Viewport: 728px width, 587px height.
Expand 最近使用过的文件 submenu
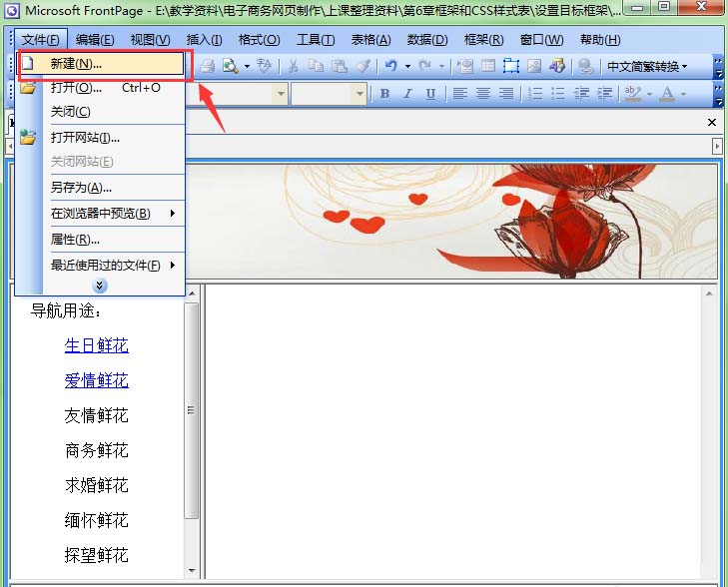(100, 266)
